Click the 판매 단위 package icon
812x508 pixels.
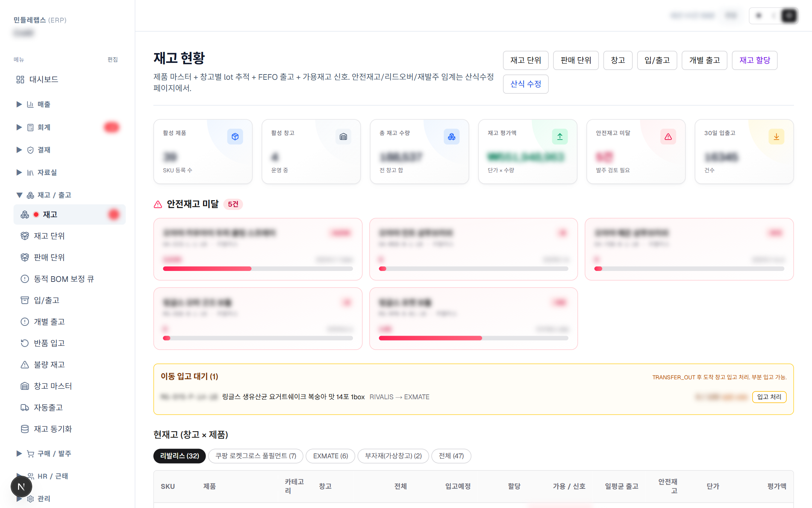[x=25, y=257]
